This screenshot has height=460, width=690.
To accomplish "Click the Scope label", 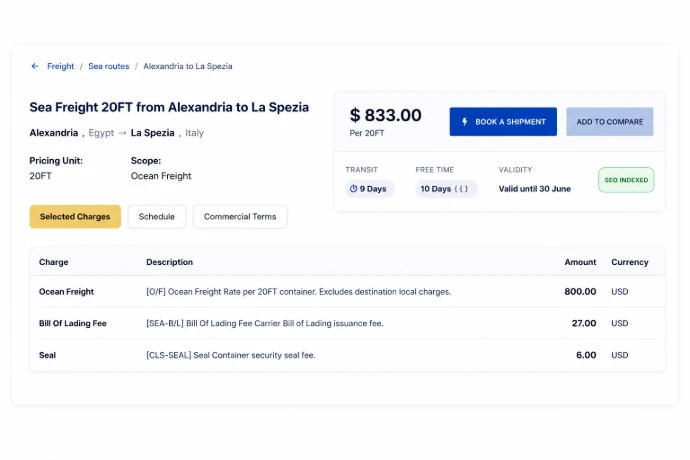I will 146,161.
